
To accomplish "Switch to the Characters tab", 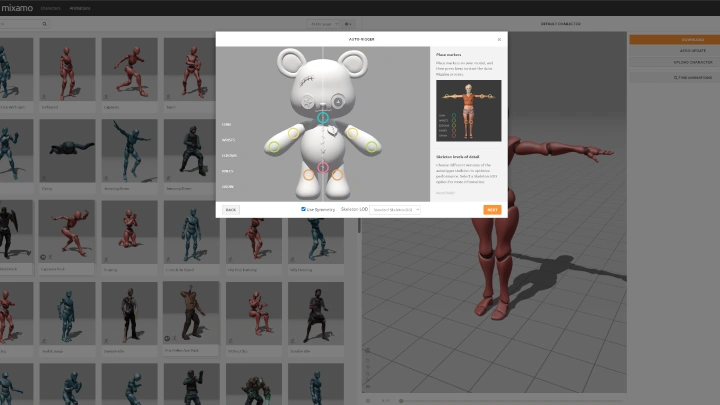I will 51,8.
